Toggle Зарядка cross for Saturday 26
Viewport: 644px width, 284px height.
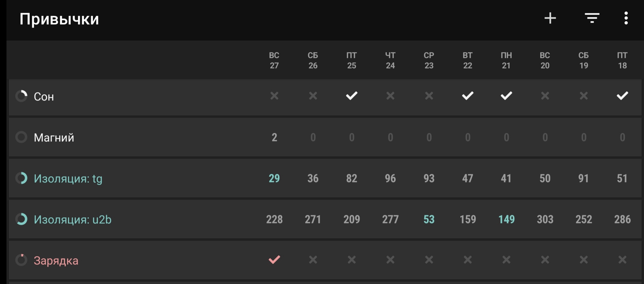313,260
